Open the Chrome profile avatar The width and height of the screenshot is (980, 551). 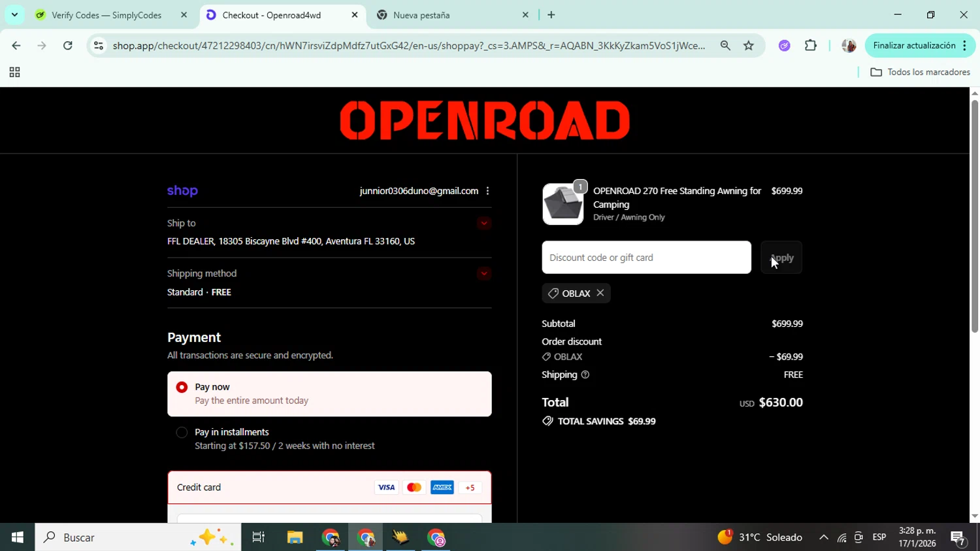849,46
